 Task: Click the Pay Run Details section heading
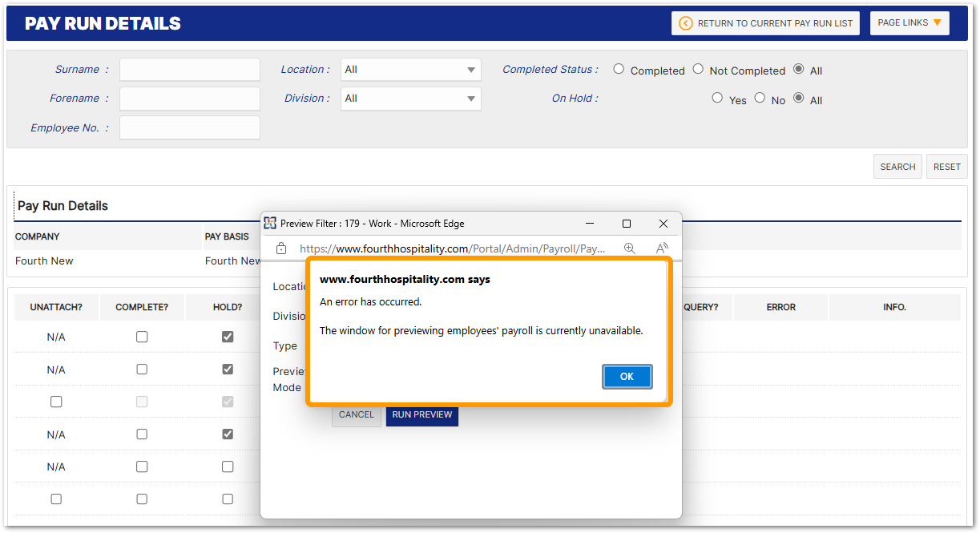[63, 206]
